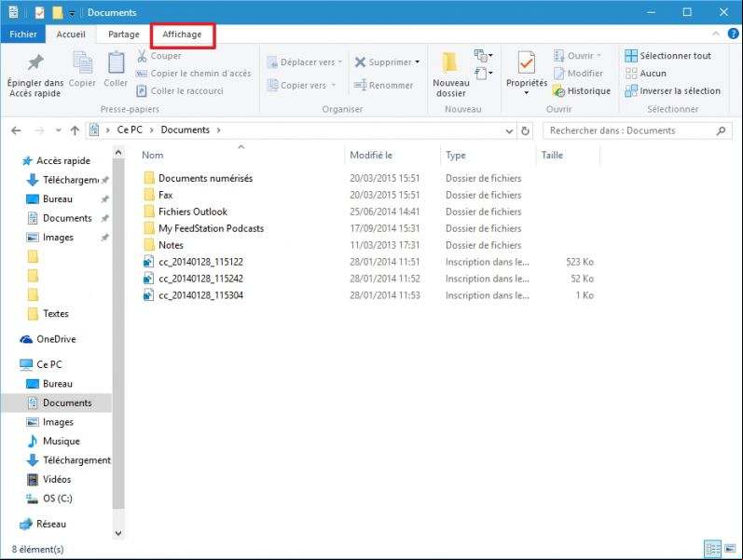This screenshot has height=560, width=743.
Task: Click the Ouvrir button
Action: pos(578,55)
